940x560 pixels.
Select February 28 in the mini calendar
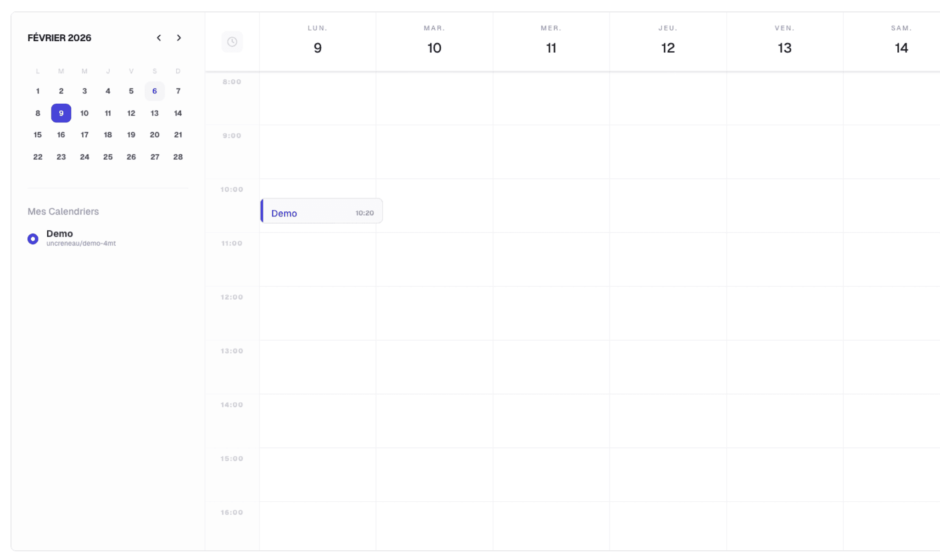coord(178,157)
